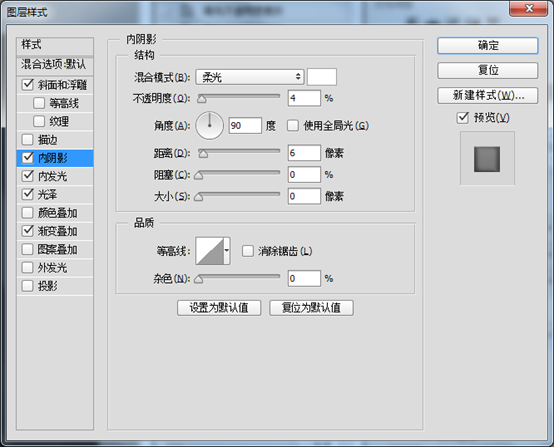Image resolution: width=554 pixels, height=447 pixels.
Task: Focus the 不透明度 value field
Action: click(x=304, y=98)
